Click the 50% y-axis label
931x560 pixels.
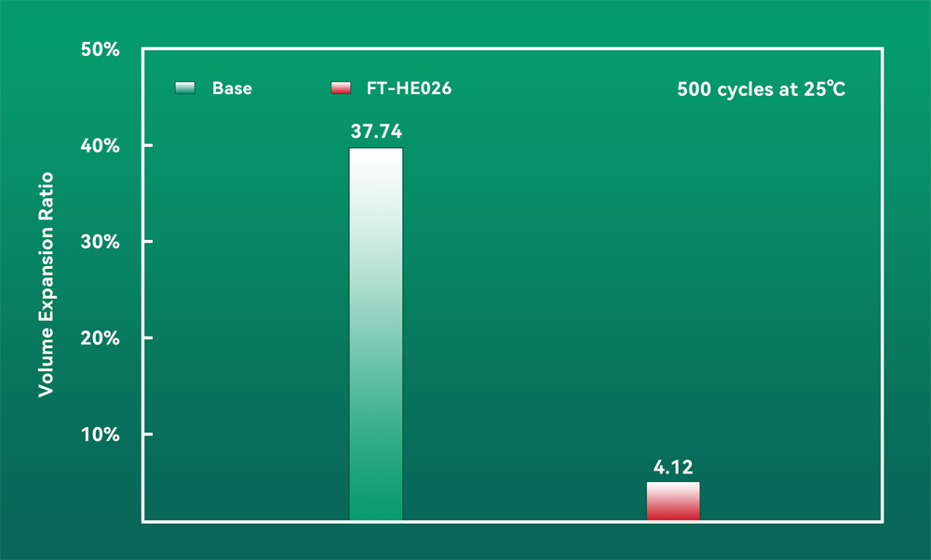100,49
